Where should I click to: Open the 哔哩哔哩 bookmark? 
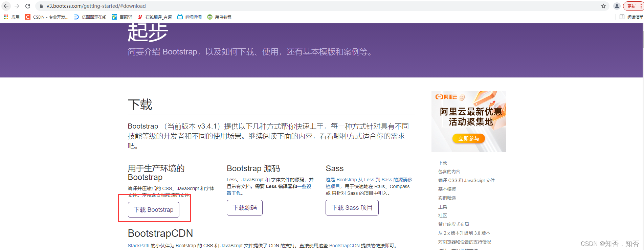point(190,17)
